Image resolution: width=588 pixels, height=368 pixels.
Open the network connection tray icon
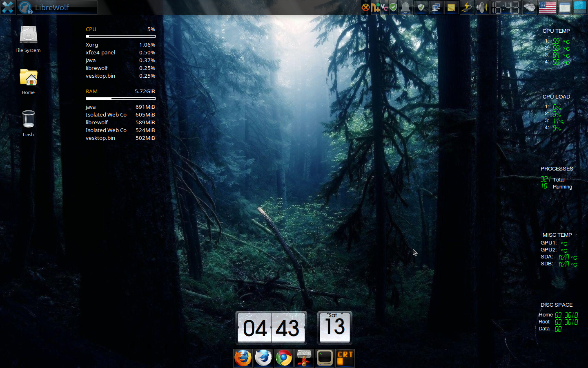tap(436, 7)
